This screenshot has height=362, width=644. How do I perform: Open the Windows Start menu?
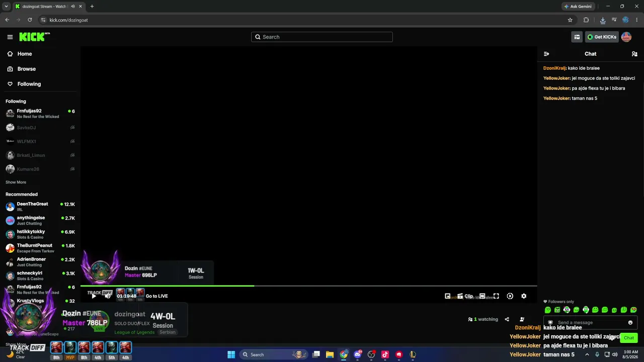[231, 354]
